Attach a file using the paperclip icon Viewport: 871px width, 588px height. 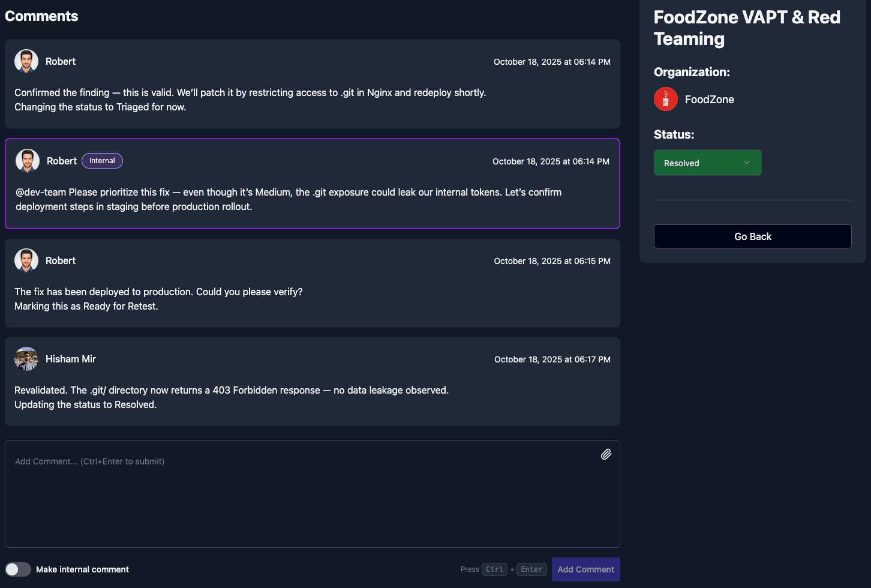(606, 454)
